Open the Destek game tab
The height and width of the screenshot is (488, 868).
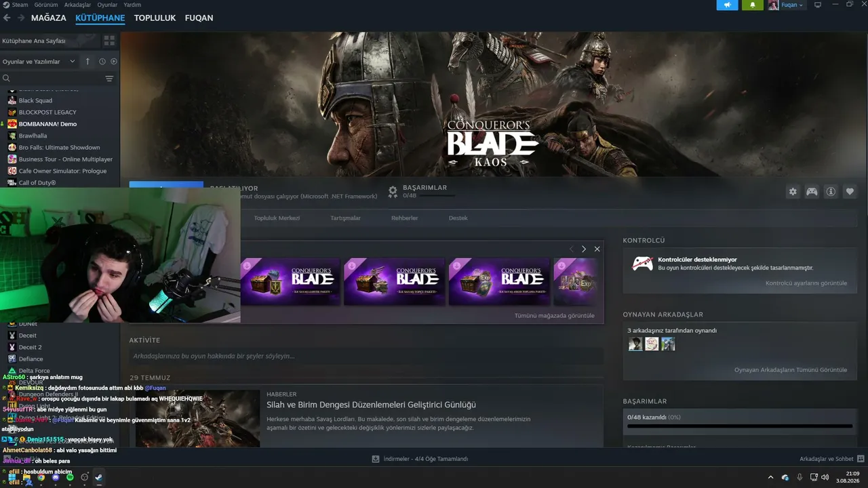pyautogui.click(x=458, y=218)
